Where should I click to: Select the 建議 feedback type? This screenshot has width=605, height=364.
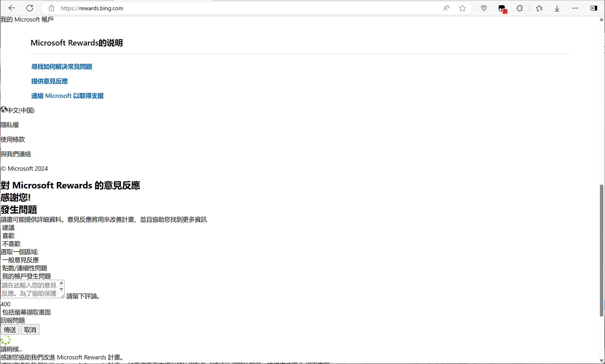[8, 228]
